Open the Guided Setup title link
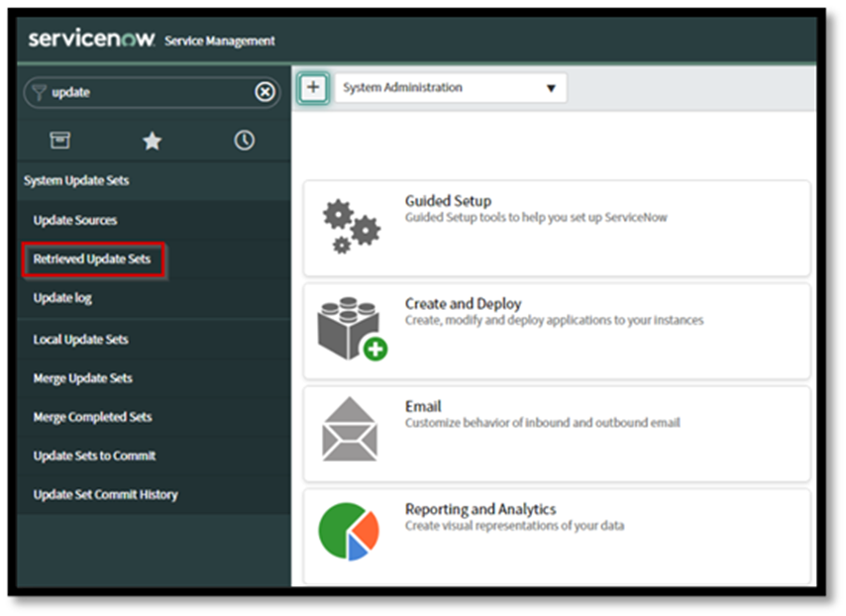 point(448,201)
